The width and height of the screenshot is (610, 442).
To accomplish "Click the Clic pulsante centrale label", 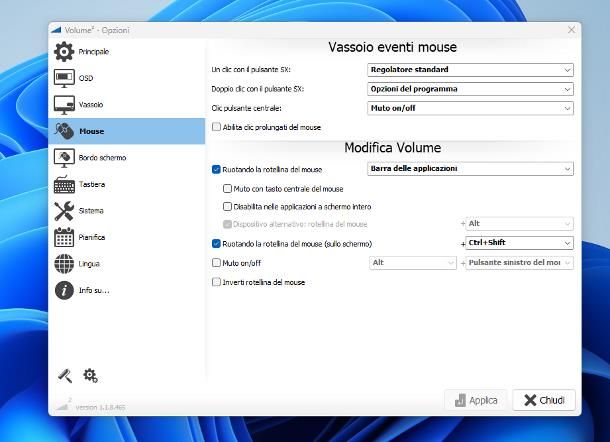I will pos(246,108).
